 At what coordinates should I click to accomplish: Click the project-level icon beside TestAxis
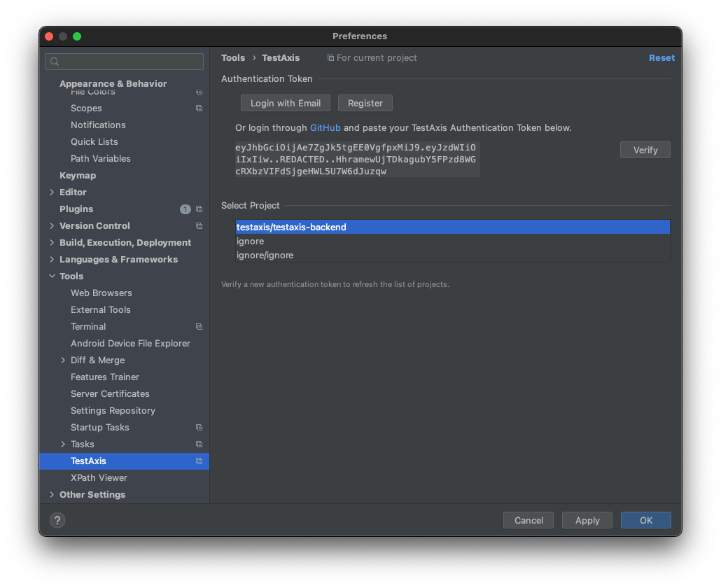tap(199, 461)
